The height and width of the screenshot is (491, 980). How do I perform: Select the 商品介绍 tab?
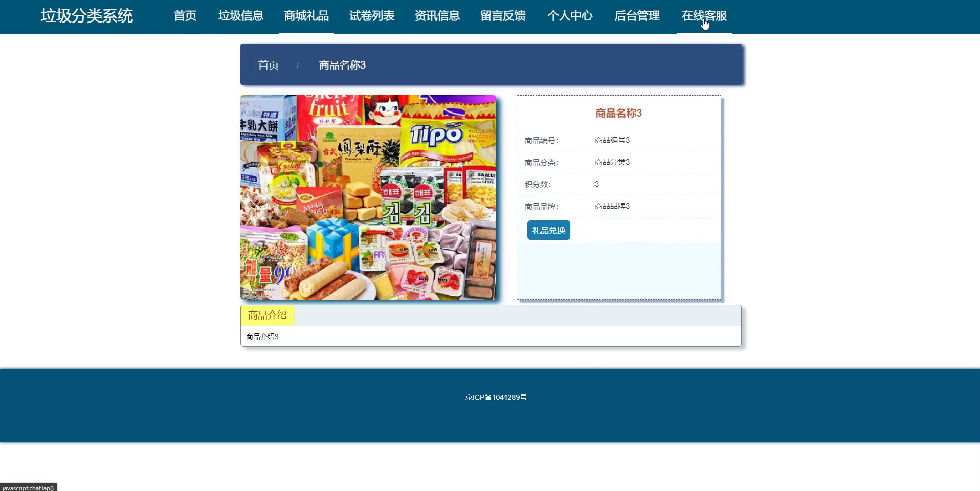click(268, 315)
